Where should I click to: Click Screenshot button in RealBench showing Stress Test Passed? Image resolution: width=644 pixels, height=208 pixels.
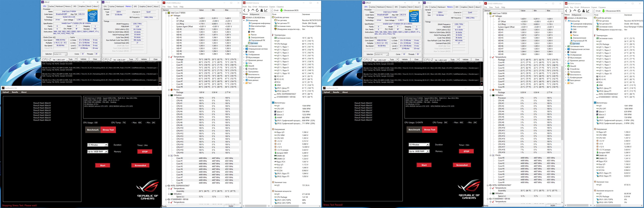coord(462,165)
